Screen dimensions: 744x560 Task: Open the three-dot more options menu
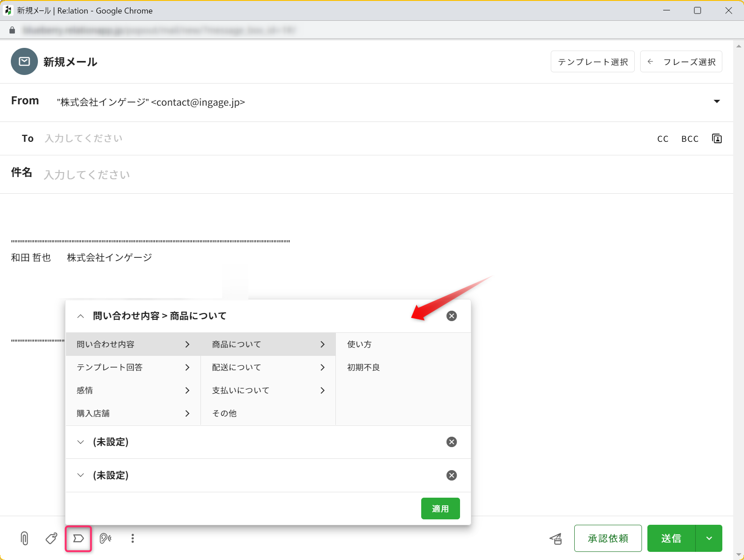coord(132,538)
